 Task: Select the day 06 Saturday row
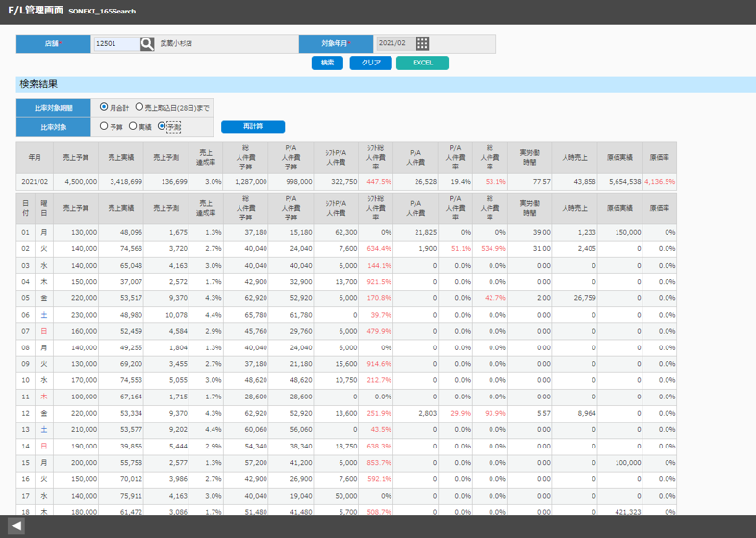point(346,315)
